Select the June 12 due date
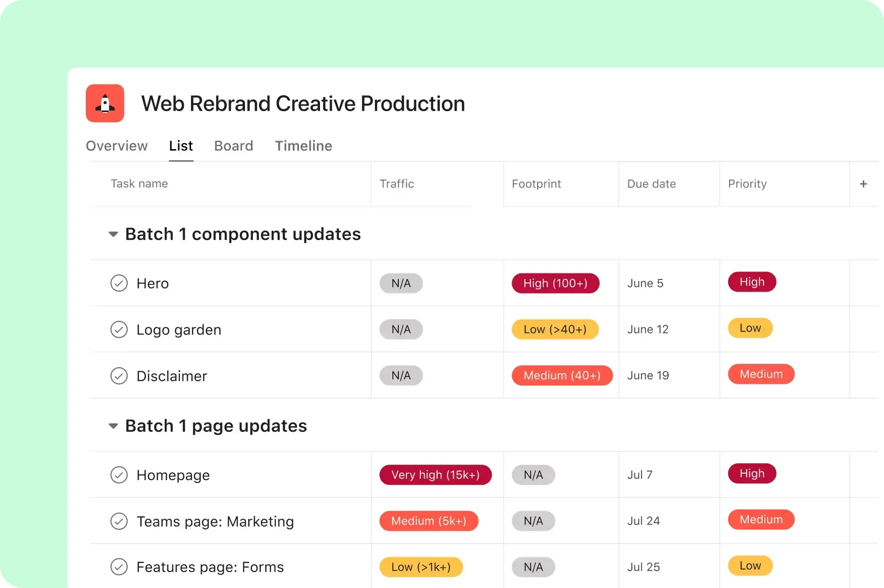The height and width of the screenshot is (588, 884). 648,329
